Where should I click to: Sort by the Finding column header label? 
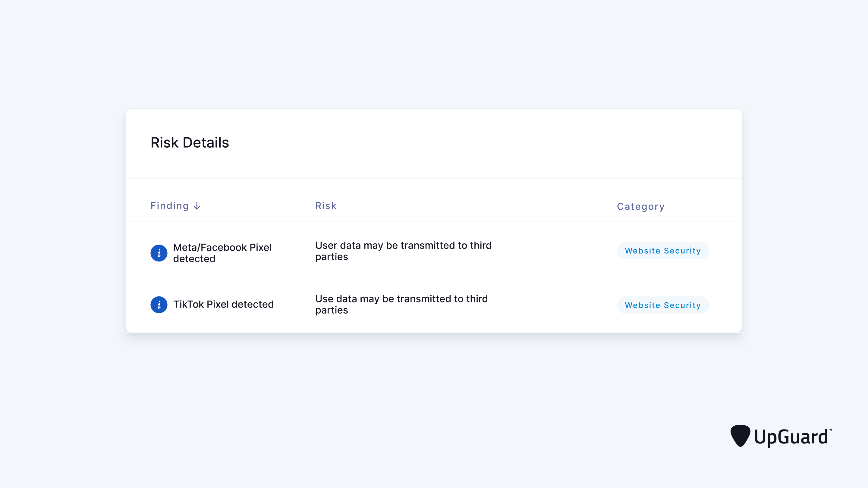click(x=169, y=206)
